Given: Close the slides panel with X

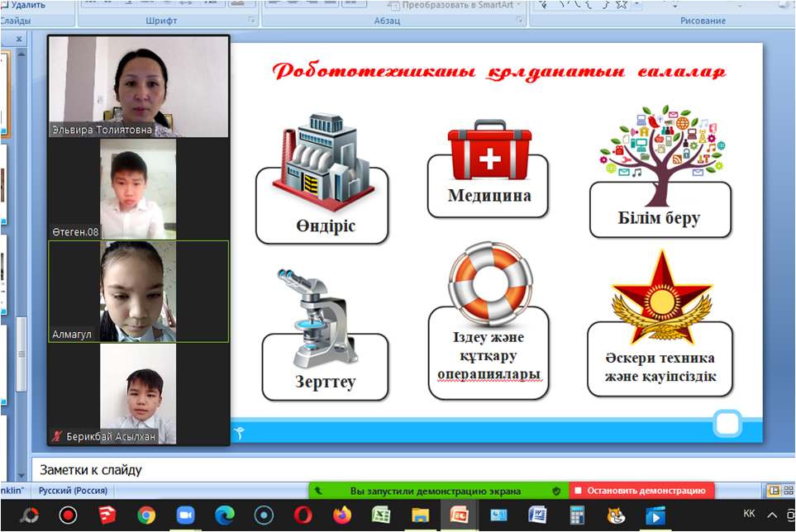Looking at the screenshot, I should (19, 39).
